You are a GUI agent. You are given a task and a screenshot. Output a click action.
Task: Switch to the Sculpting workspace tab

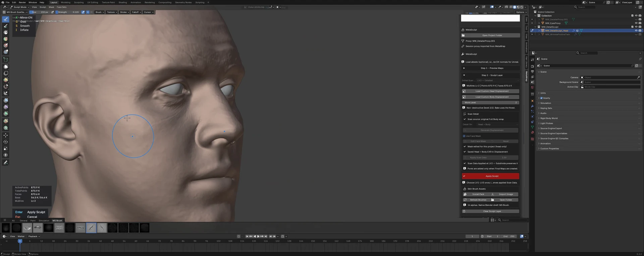(79, 2)
